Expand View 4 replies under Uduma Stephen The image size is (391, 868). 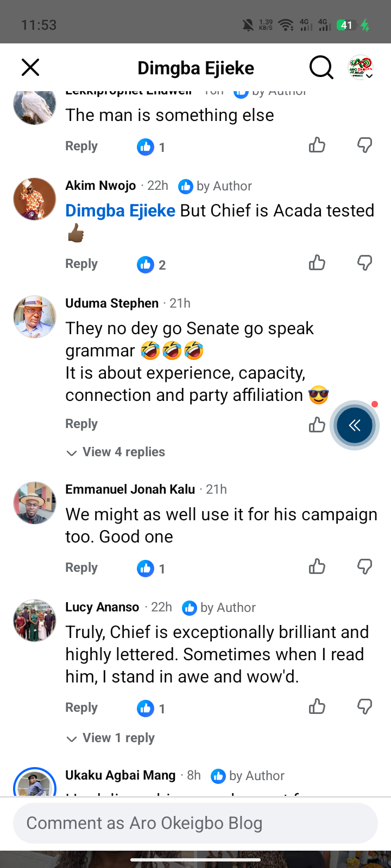[116, 452]
